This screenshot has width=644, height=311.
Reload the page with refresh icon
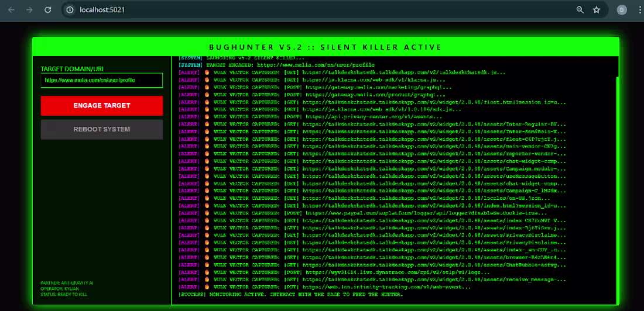[47, 10]
